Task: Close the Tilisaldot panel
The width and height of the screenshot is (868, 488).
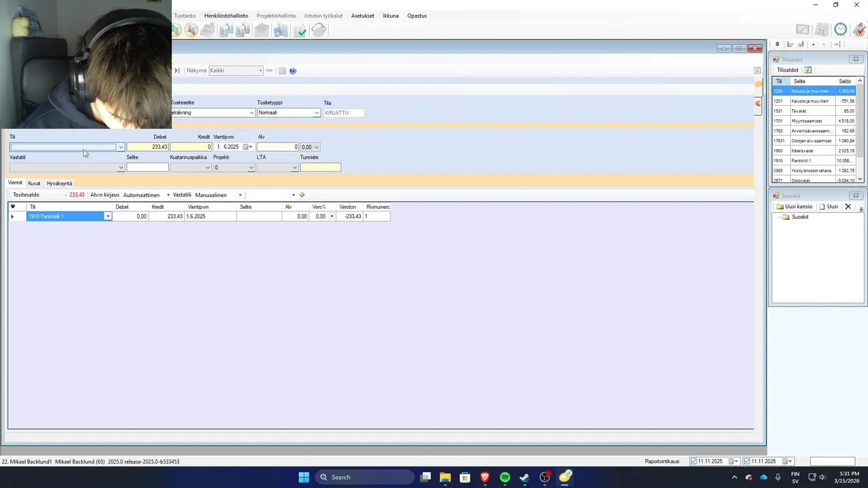Action: (856, 60)
